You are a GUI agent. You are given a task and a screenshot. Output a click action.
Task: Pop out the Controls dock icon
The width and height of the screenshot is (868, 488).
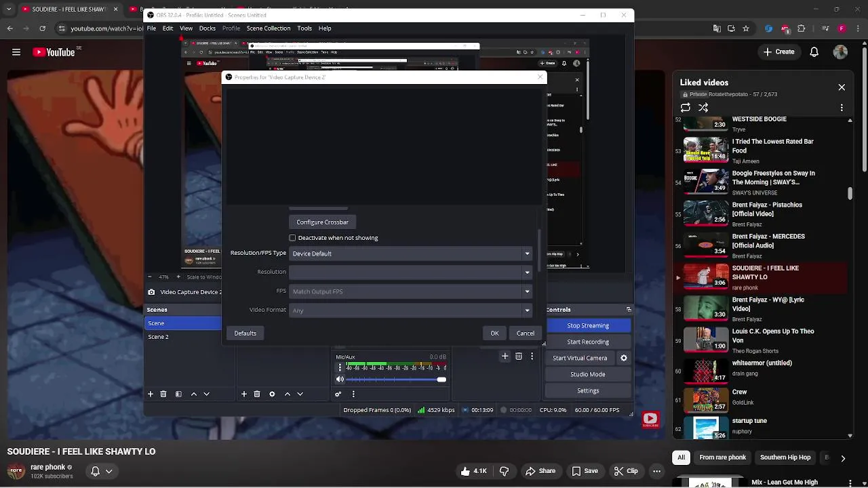coord(629,310)
